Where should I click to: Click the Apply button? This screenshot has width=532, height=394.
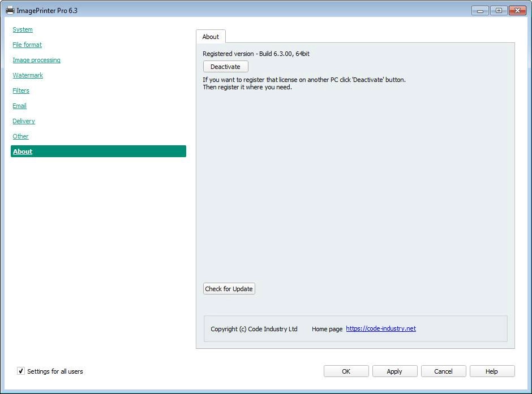[394, 371]
